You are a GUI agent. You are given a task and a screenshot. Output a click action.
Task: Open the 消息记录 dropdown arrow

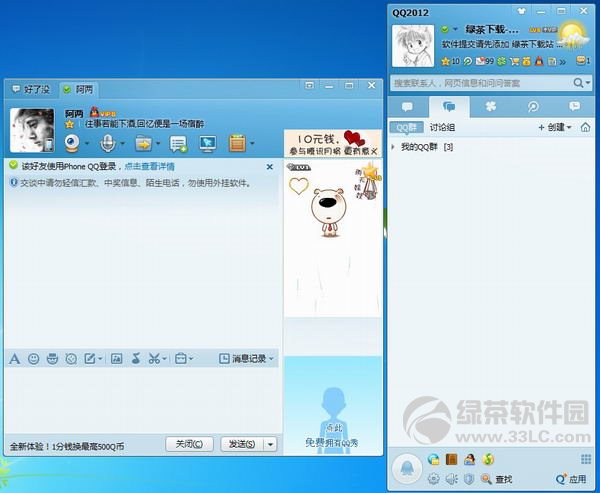click(271, 359)
